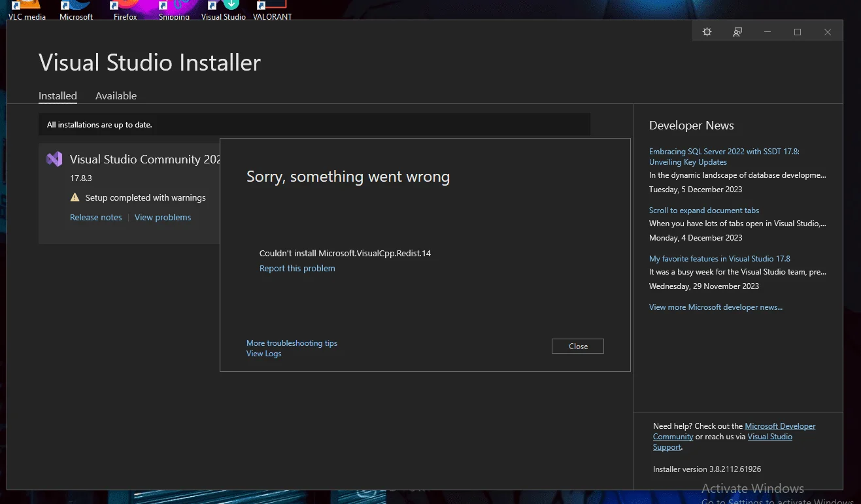Open the Microsoft desktop shortcut icon

(x=76, y=10)
